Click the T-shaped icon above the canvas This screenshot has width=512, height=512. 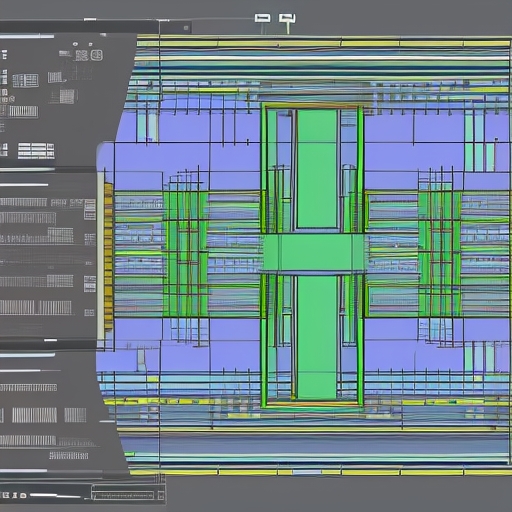pos(287,18)
